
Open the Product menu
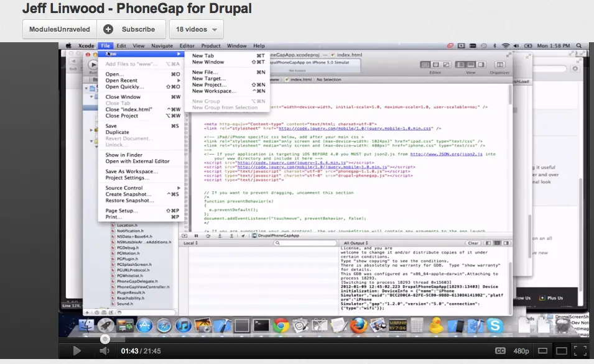(211, 46)
